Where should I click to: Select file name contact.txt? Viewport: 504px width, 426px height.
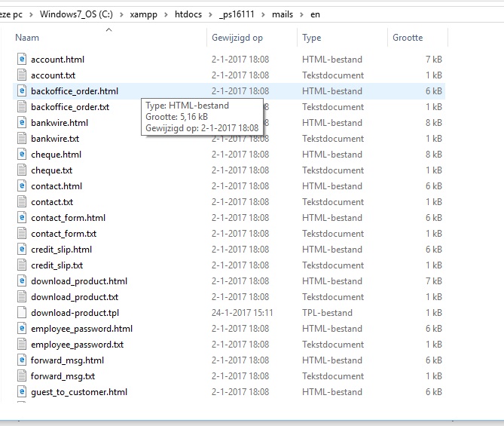[52, 202]
